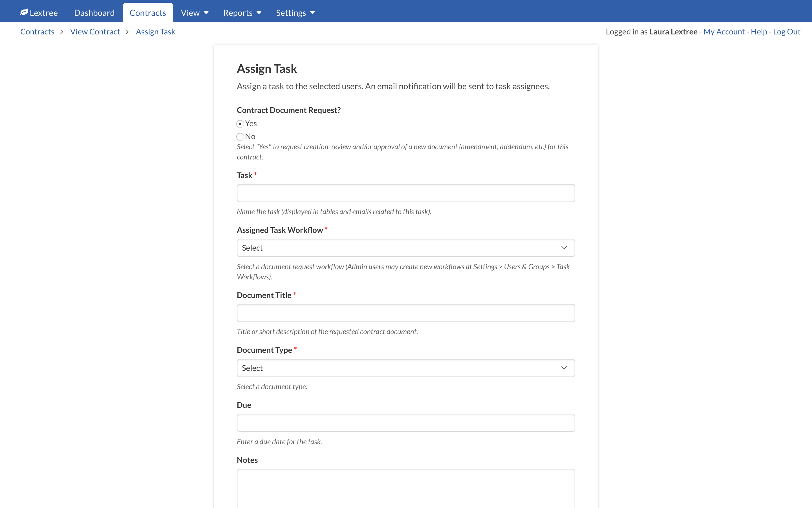Click 'Enter a due date for the task.' hint
The height and width of the screenshot is (508, 812).
point(279,441)
